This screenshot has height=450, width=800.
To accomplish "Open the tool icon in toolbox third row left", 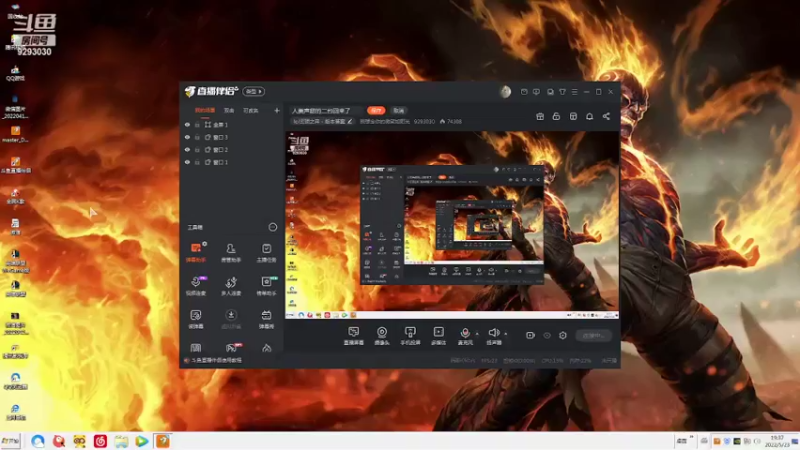I will click(x=196, y=319).
